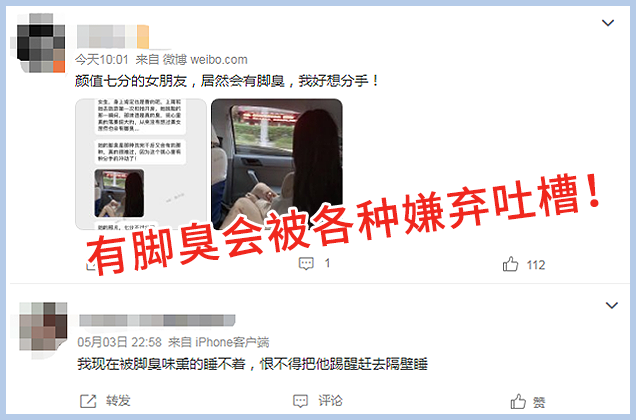Open the chat screenshot thumbnail image

(141, 164)
